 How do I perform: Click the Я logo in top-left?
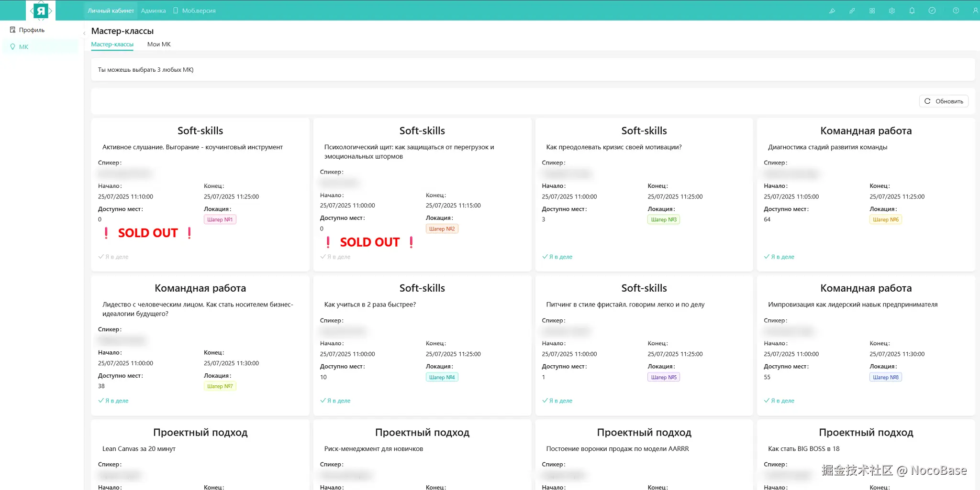[41, 11]
